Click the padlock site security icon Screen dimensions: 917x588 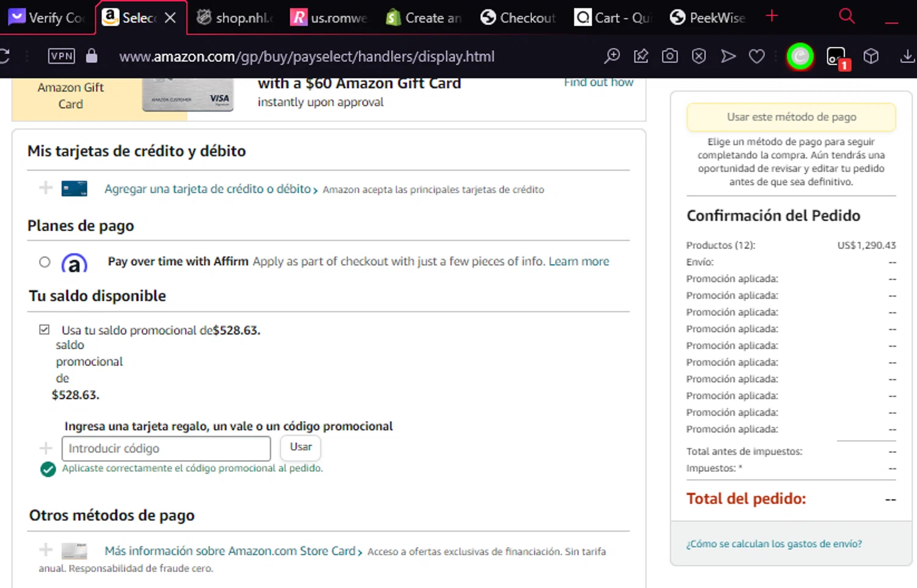click(92, 56)
